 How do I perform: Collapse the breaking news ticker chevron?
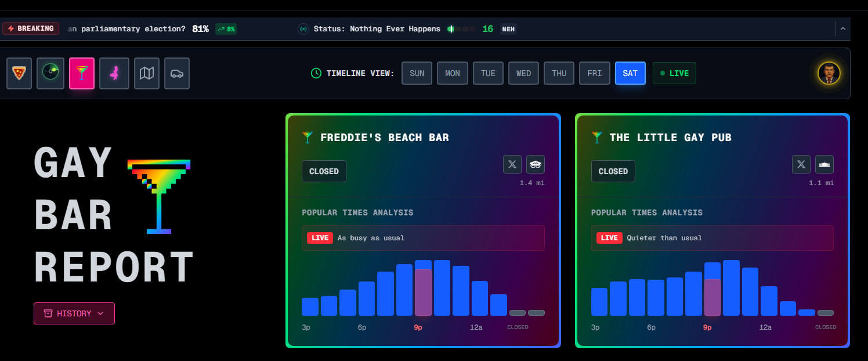tap(843, 28)
